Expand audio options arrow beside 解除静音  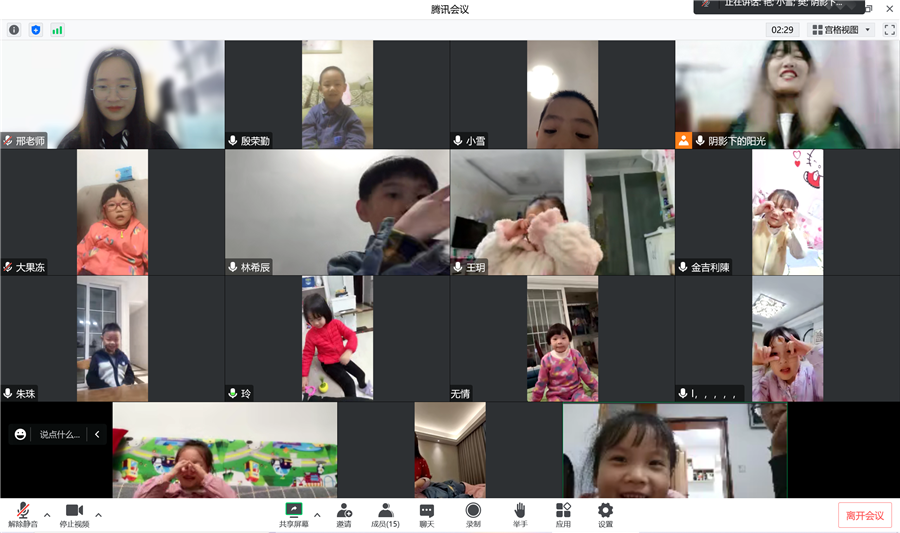(x=47, y=515)
